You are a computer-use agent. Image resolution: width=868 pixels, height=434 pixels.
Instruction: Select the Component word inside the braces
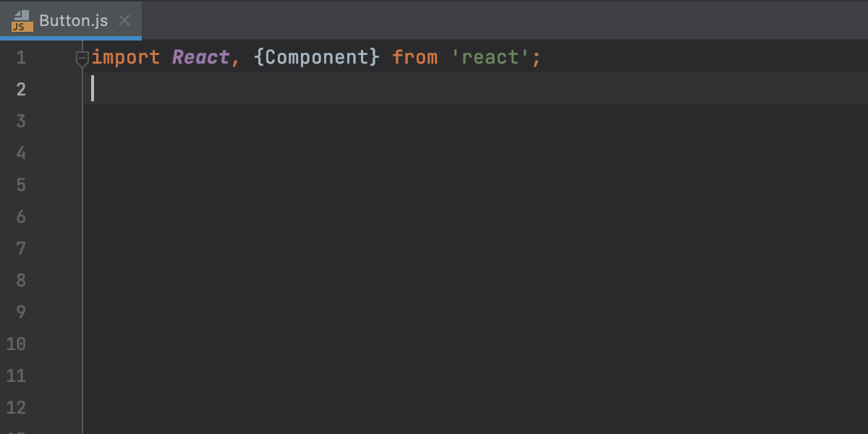[318, 56]
